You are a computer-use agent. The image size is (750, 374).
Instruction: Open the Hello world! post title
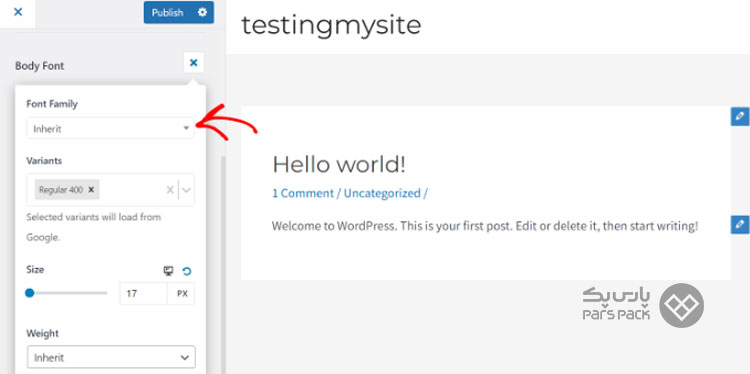click(x=339, y=165)
